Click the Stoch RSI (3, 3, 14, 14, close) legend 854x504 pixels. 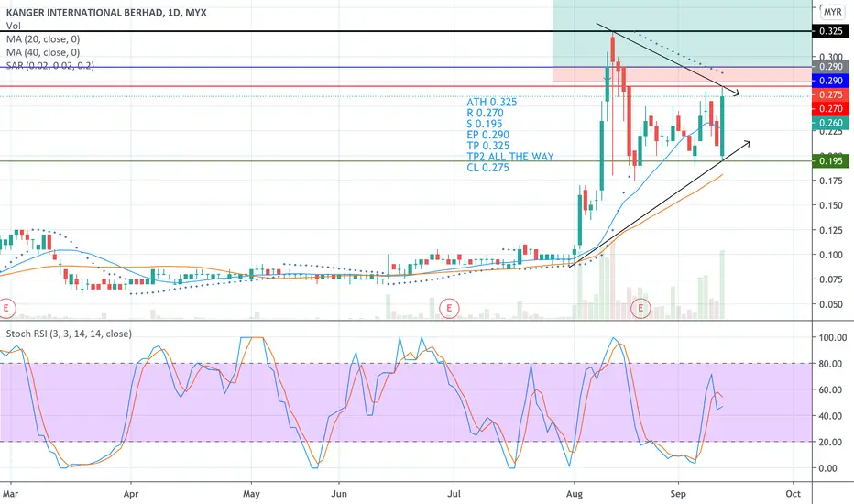tap(69, 334)
